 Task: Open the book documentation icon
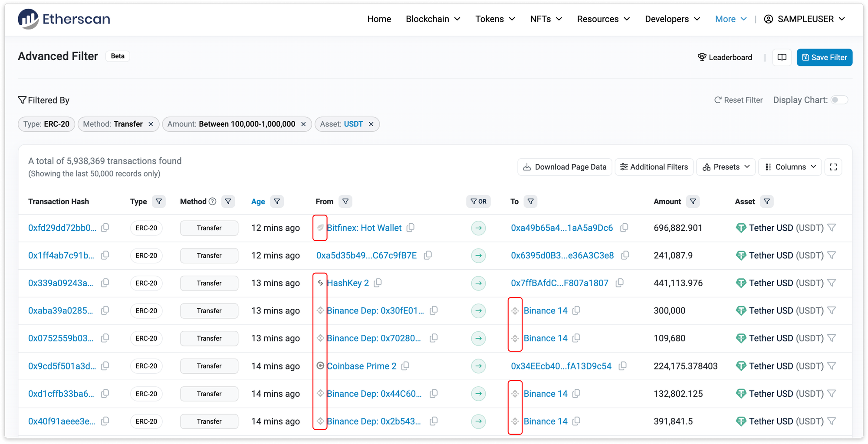782,57
